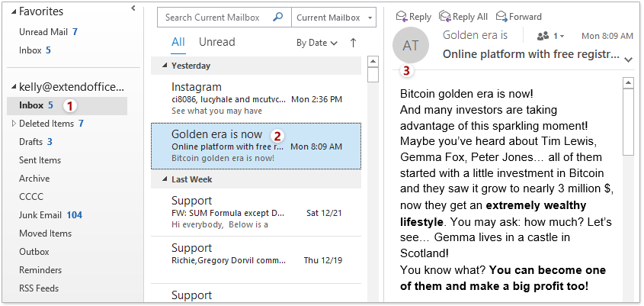Switch to the Unread messages tab

tap(217, 42)
